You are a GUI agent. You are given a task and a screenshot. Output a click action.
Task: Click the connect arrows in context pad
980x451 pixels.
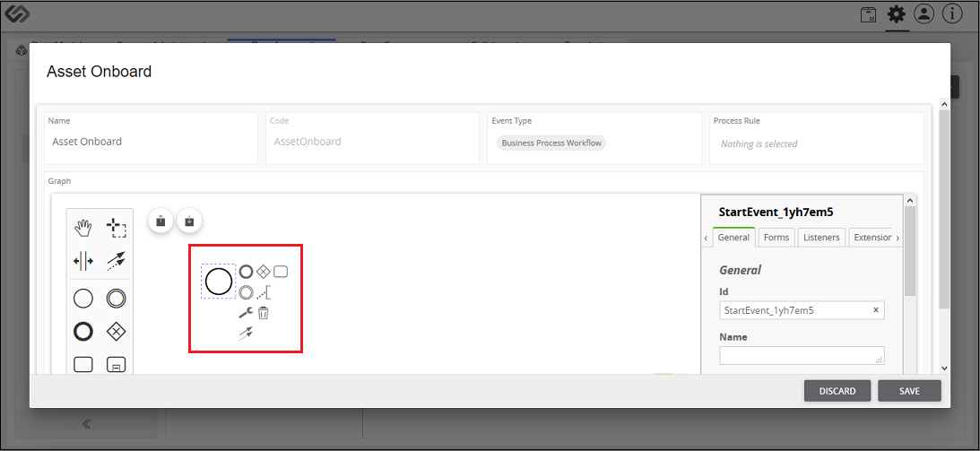click(246, 333)
